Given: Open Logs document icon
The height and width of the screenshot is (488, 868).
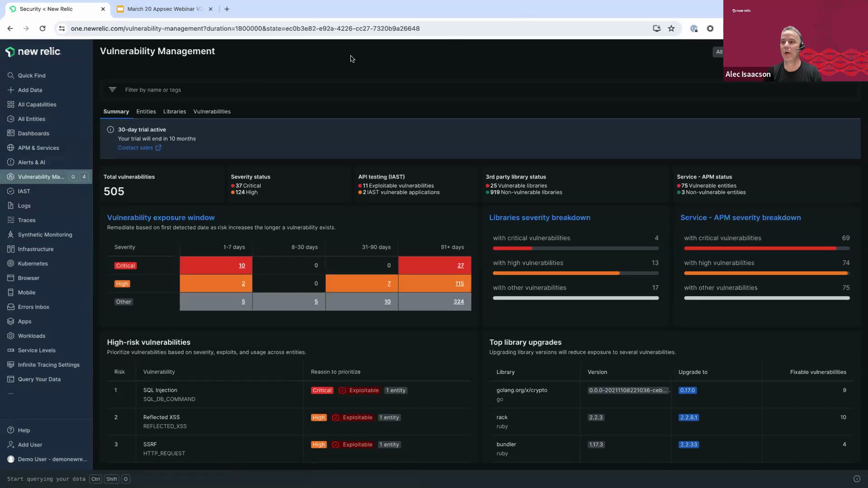Looking at the screenshot, I should pos(11,206).
